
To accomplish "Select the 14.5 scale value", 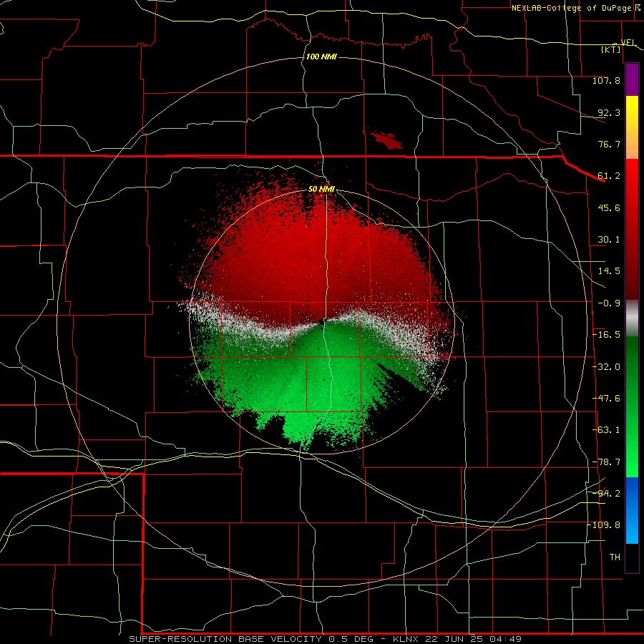I will (609, 271).
